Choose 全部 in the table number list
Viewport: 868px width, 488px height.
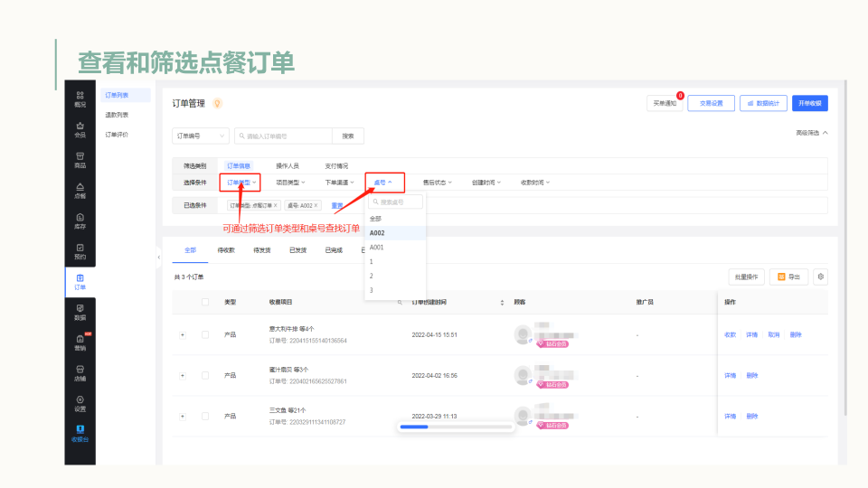click(x=395, y=219)
